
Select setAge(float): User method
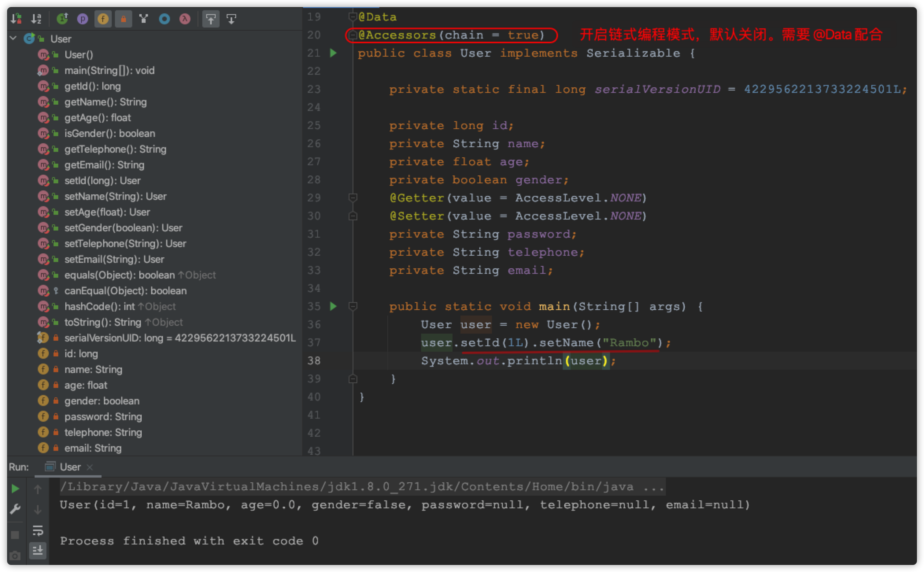point(107,212)
